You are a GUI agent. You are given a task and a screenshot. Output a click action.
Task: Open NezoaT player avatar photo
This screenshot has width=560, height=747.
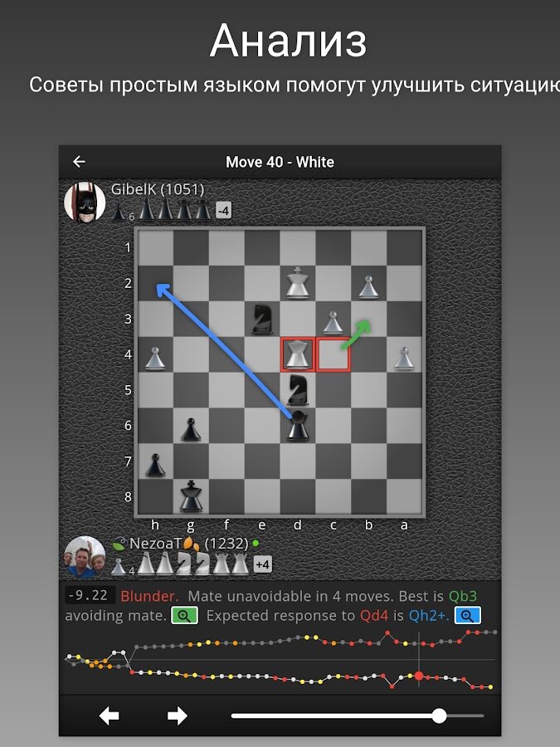(85, 558)
